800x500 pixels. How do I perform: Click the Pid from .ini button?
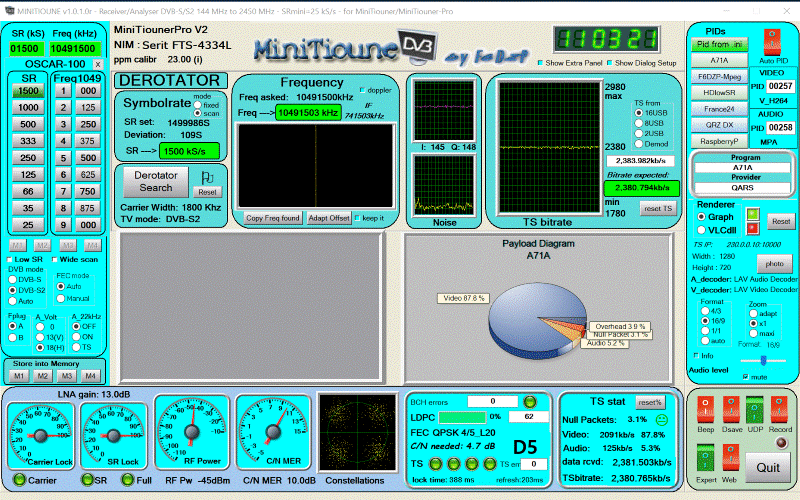pos(719,44)
